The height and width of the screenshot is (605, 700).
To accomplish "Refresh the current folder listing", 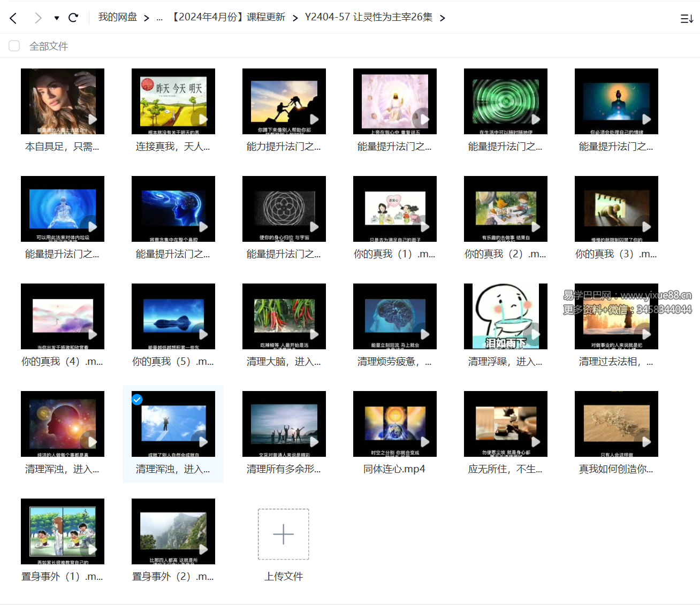I will (73, 18).
